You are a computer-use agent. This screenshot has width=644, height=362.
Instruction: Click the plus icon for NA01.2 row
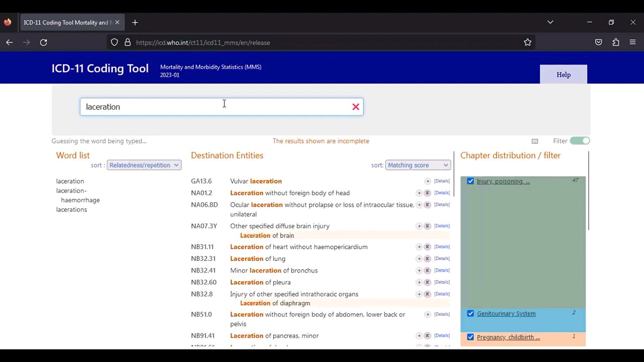419,193
